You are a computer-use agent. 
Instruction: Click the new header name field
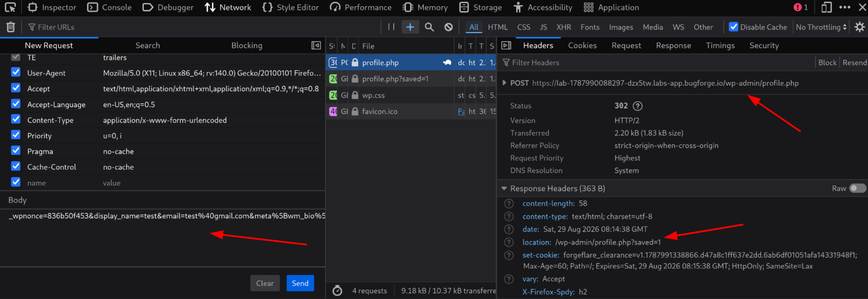[62, 183]
